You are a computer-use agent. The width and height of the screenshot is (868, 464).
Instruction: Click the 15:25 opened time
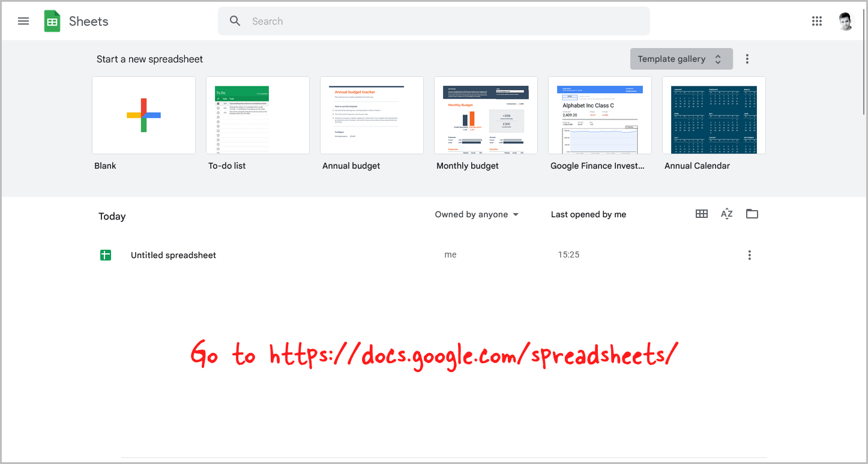pyautogui.click(x=568, y=255)
